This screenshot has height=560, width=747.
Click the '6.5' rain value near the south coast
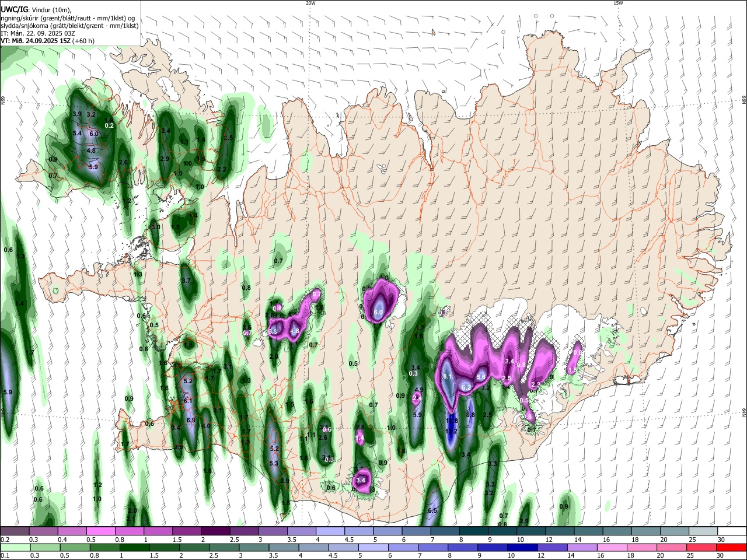pyautogui.click(x=432, y=510)
